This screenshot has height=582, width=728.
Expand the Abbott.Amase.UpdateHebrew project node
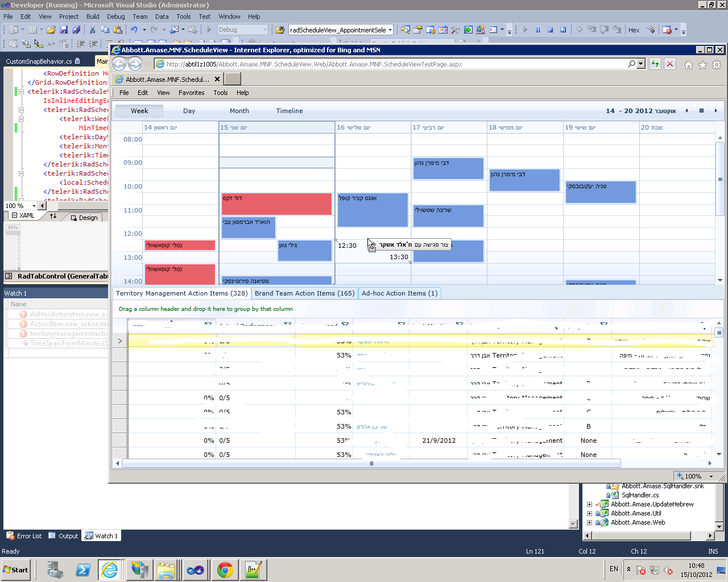coord(590,504)
